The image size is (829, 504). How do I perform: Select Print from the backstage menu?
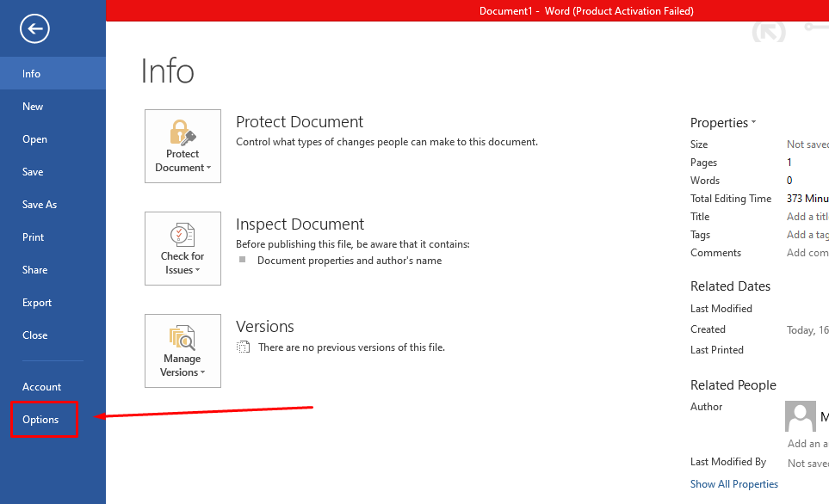34,237
